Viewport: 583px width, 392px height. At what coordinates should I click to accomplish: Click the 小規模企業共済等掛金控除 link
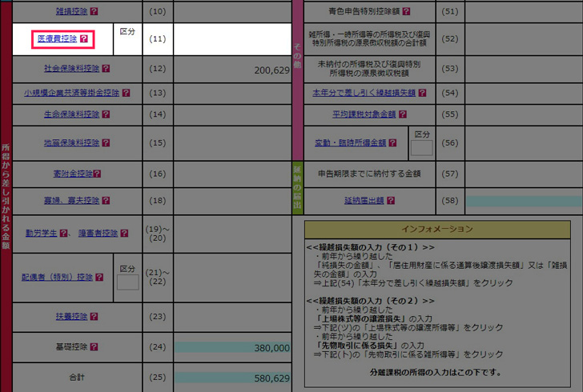pos(71,93)
